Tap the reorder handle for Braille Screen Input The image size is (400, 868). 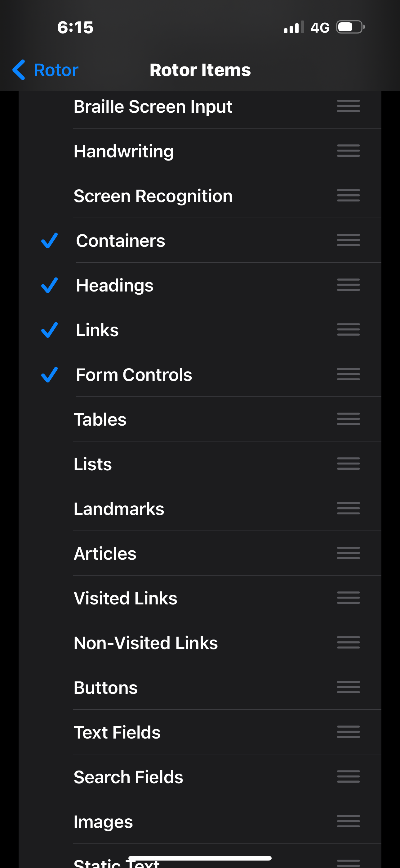348,106
